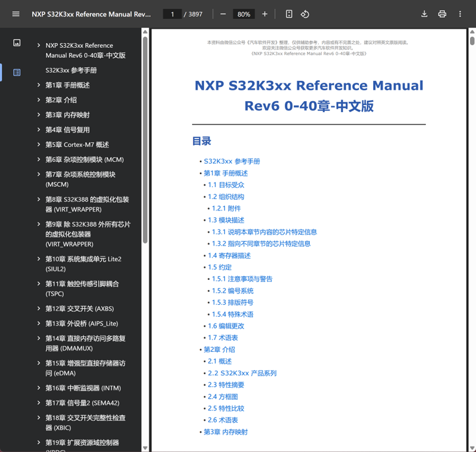
Task: Select 第3章 内存映射 in the outline
Action: [x=67, y=115]
